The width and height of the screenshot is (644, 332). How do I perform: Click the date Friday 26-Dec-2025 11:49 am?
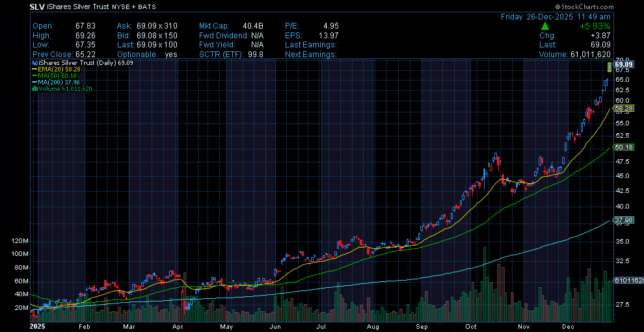[x=556, y=17]
